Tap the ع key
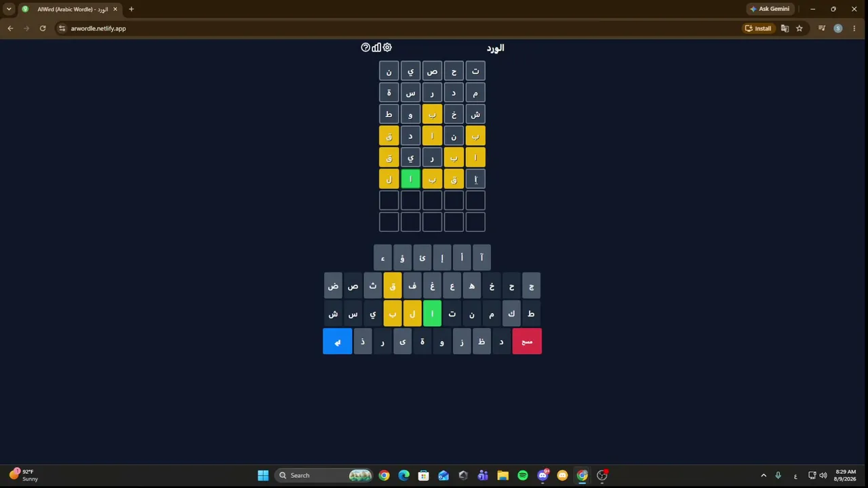This screenshot has width=868, height=488. click(x=452, y=286)
